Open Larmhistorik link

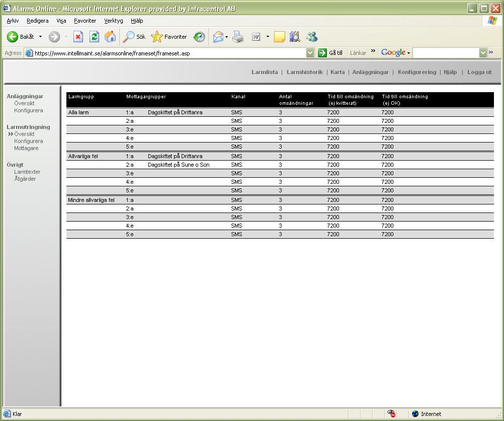point(305,72)
